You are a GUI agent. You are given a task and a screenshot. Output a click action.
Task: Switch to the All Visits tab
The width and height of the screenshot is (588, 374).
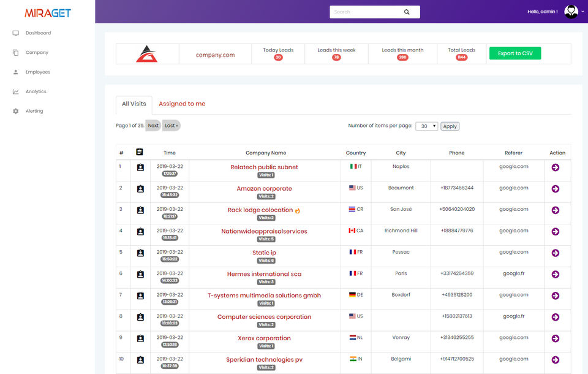tap(134, 104)
